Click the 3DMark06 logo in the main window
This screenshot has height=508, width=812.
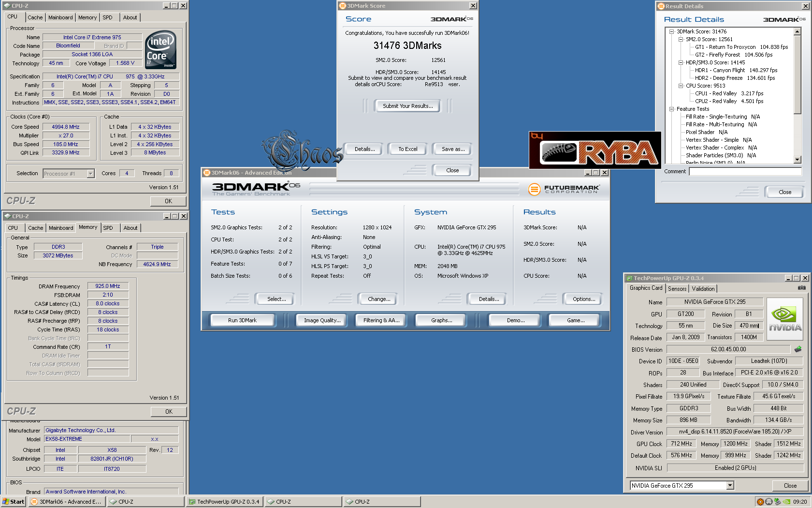[256, 189]
